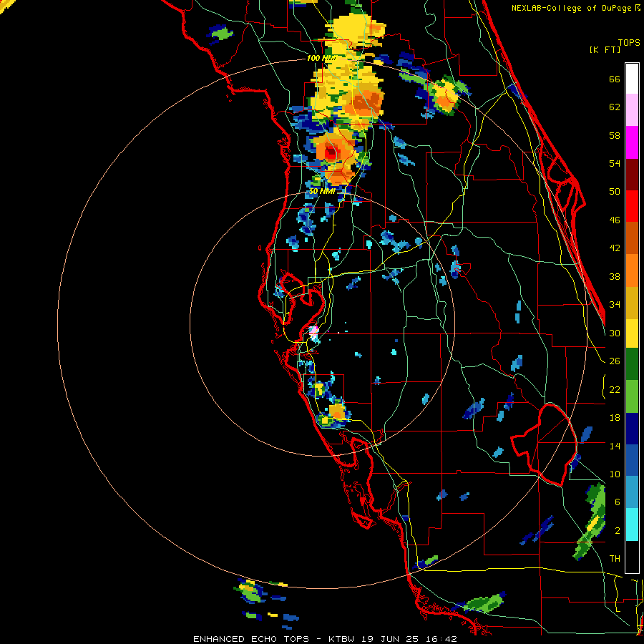Screen dimensions: 644x644
Task: Click the 66 legend value
Action: click(x=615, y=79)
